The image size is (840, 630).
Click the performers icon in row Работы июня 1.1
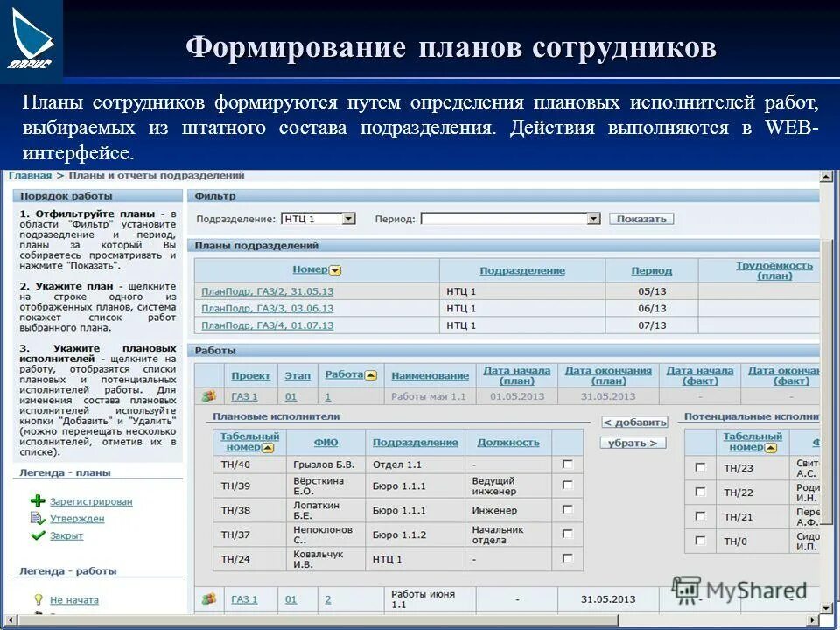[x=209, y=598]
